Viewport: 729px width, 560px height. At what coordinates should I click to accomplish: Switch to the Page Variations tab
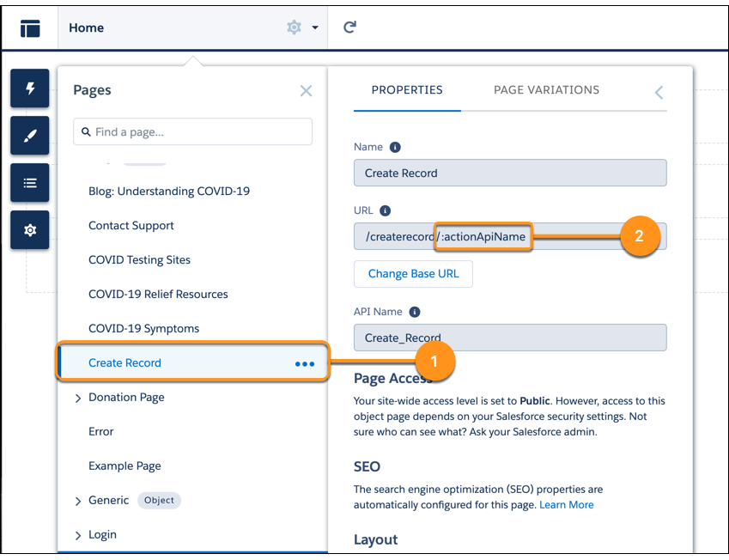coord(546,90)
